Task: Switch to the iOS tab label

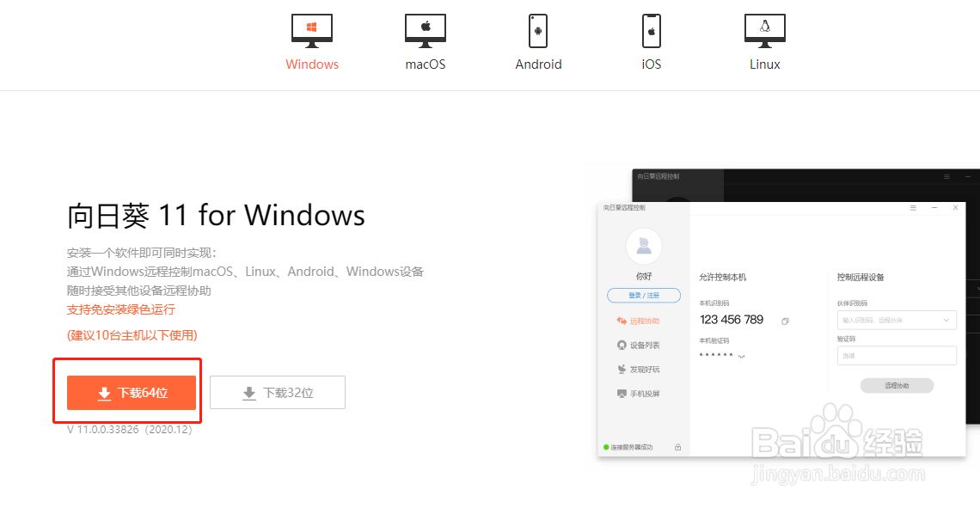Action: [x=652, y=64]
